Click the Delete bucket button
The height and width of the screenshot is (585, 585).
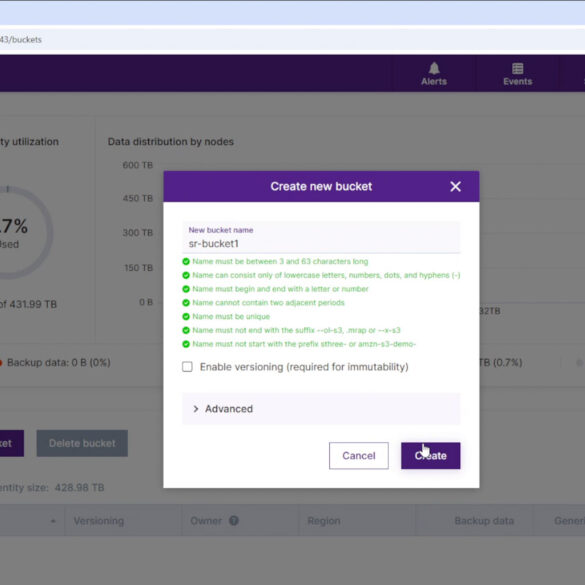tap(82, 443)
